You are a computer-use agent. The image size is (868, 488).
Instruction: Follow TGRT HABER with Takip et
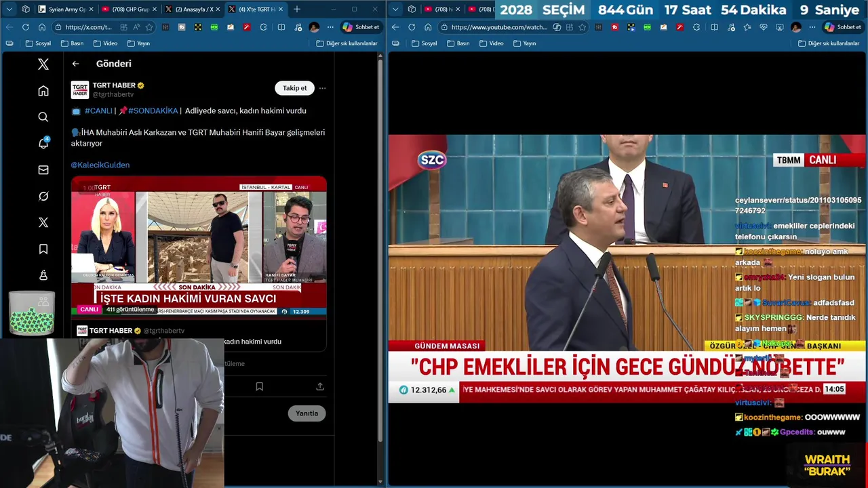click(294, 88)
